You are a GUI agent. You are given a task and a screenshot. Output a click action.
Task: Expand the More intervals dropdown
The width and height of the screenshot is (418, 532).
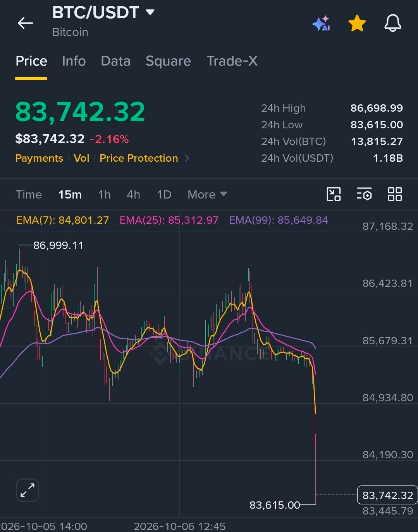point(207,194)
